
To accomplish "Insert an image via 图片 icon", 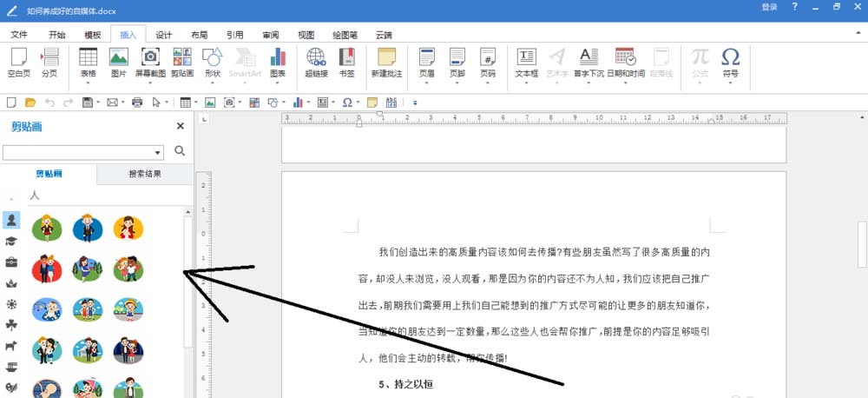I will click(118, 62).
